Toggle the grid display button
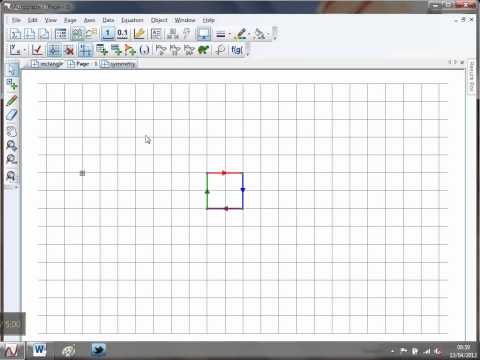Screen dimensions: 480x360 [54, 50]
